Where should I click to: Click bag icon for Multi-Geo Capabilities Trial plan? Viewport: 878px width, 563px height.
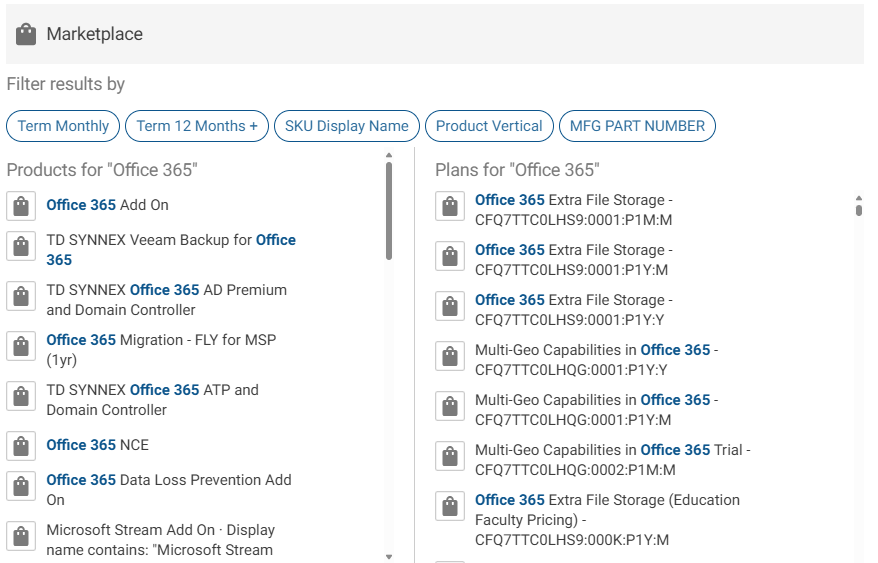click(x=450, y=456)
